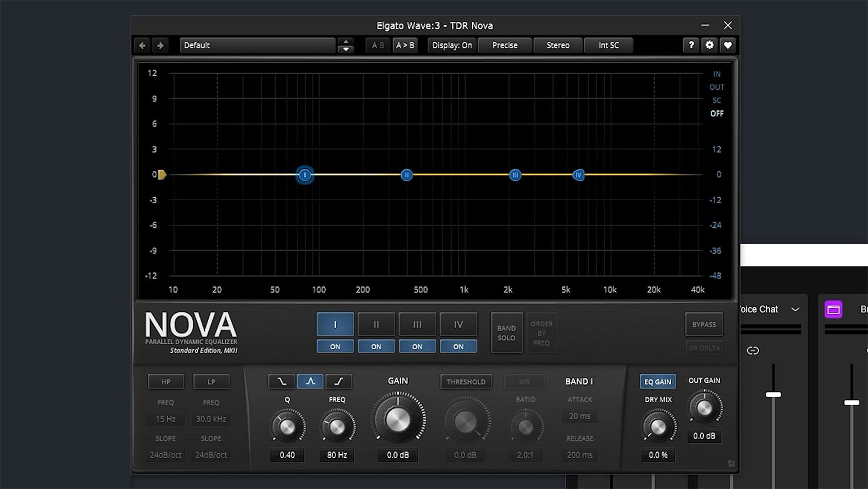This screenshot has height=489, width=868.
Task: Click the Voice Chat volume fader handle
Action: click(x=773, y=394)
